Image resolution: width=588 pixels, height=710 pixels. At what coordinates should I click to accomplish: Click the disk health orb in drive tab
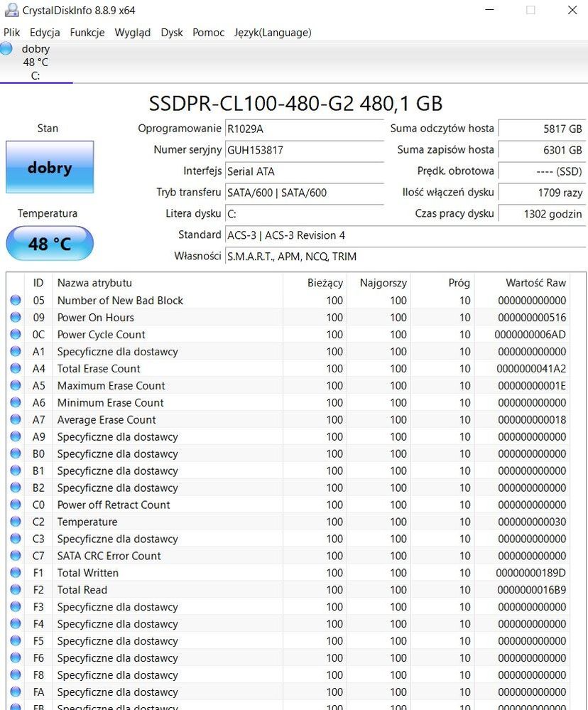coord(6,49)
